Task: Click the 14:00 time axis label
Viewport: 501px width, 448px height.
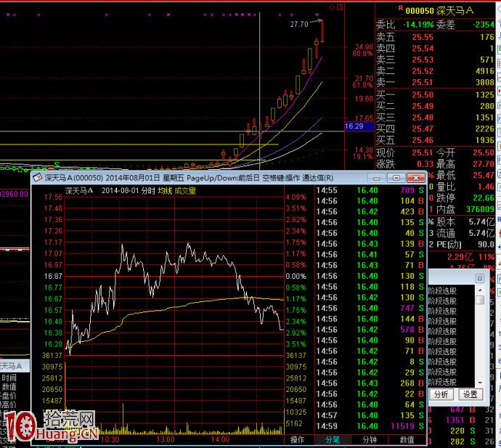Action: coord(220,439)
